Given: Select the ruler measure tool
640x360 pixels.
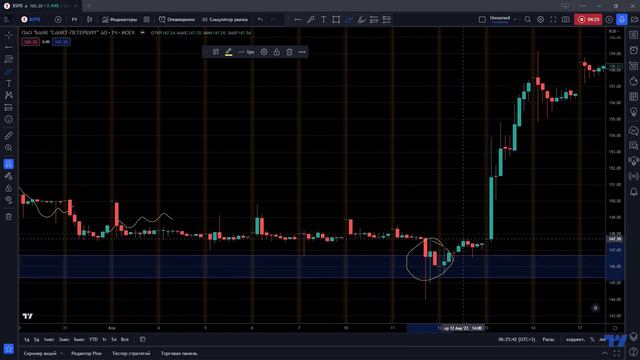Looking at the screenshot, I should pos(9,136).
